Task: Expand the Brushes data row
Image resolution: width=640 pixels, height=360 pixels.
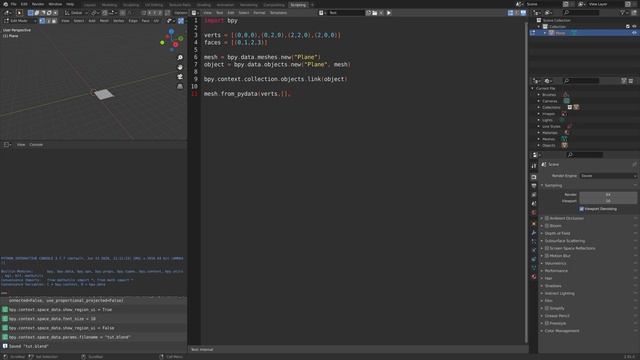Action: click(x=539, y=95)
